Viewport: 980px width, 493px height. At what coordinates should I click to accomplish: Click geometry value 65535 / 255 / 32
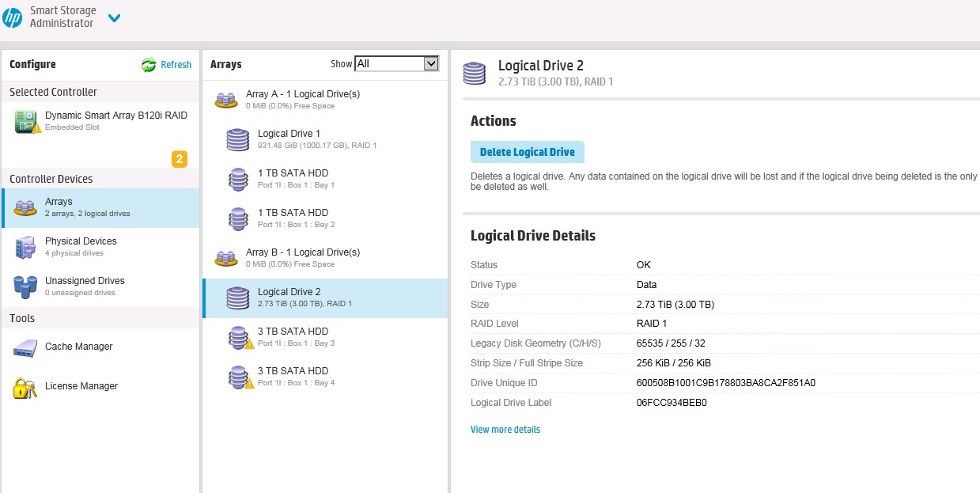671,343
